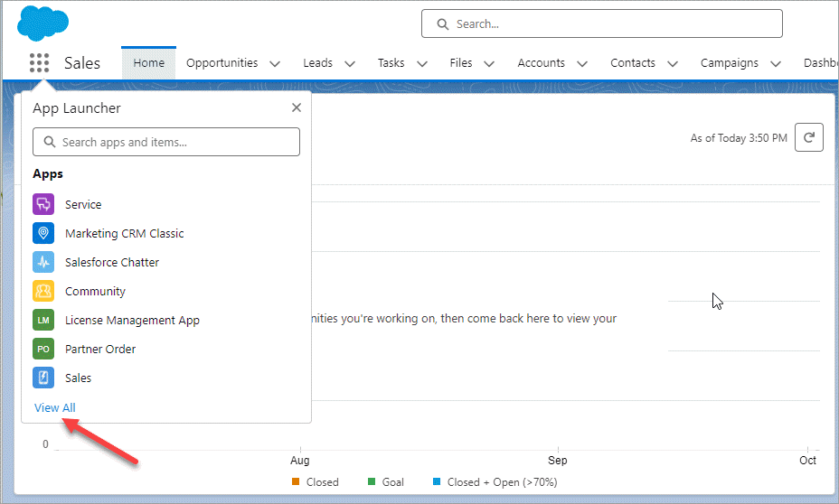Refresh the chart with the reload button
This screenshot has width=839, height=504.
pyautogui.click(x=808, y=137)
